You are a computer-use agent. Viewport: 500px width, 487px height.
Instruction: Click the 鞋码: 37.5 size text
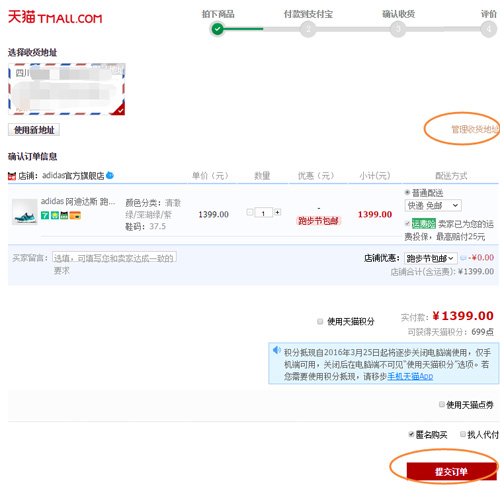pyautogui.click(x=145, y=227)
